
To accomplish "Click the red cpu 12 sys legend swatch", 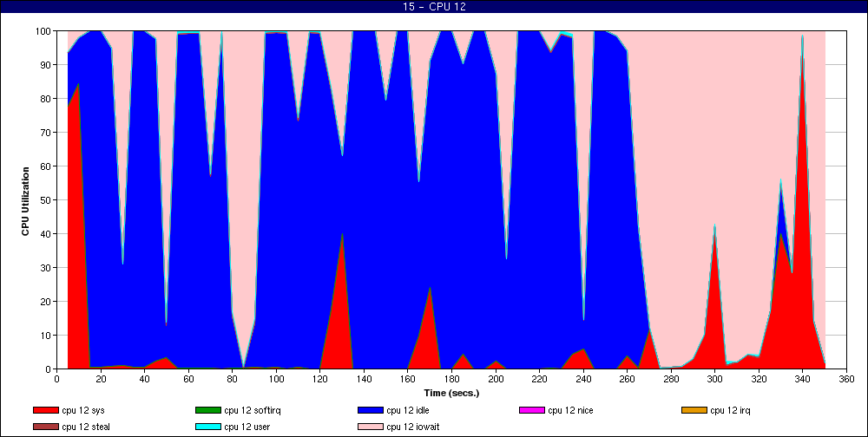I will [x=45, y=410].
